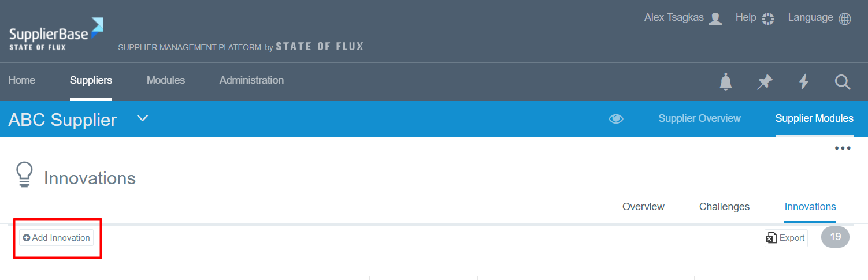
Task: Click the Innovations lightbulb icon
Action: pos(24,175)
